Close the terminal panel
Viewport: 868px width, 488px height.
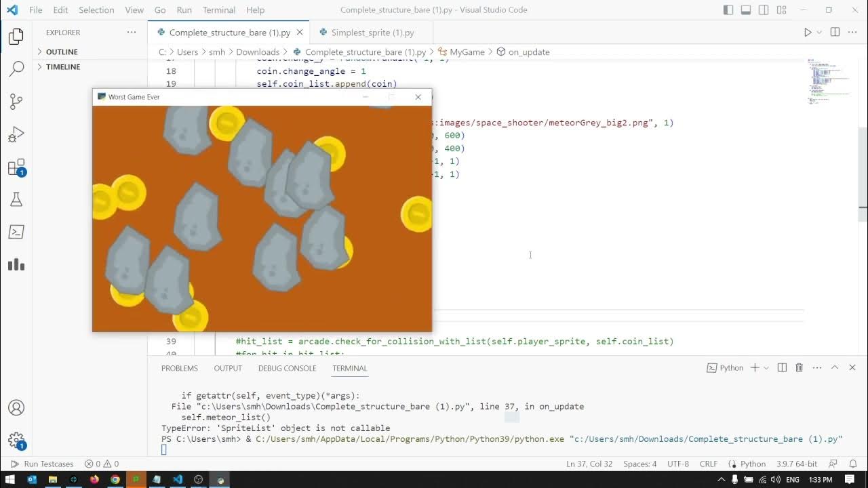point(852,368)
